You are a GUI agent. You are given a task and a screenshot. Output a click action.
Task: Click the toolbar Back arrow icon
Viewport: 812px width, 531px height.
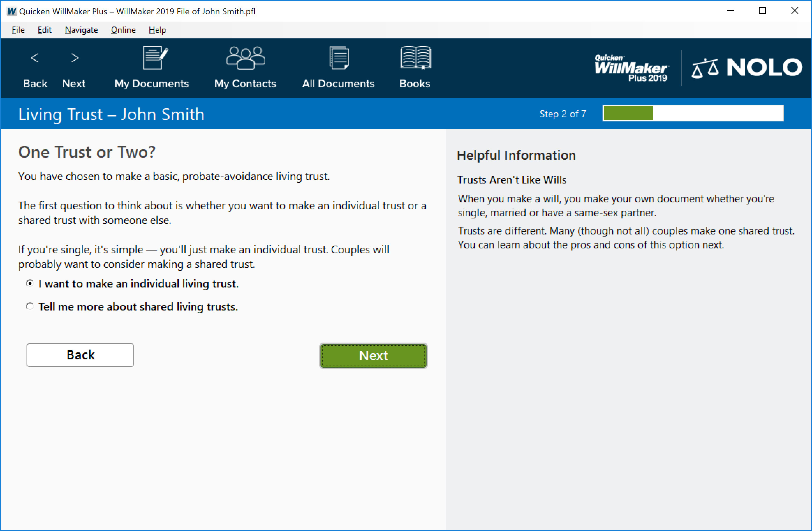(x=35, y=58)
